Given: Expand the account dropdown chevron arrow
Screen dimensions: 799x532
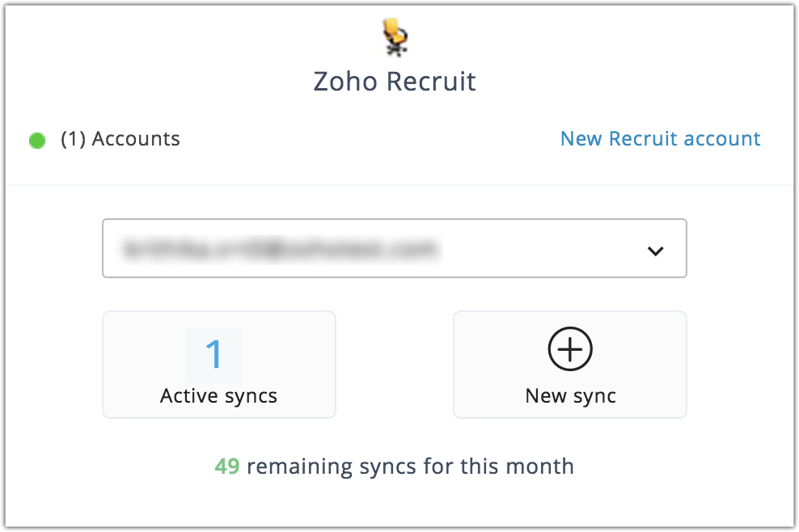Looking at the screenshot, I should point(656,251).
